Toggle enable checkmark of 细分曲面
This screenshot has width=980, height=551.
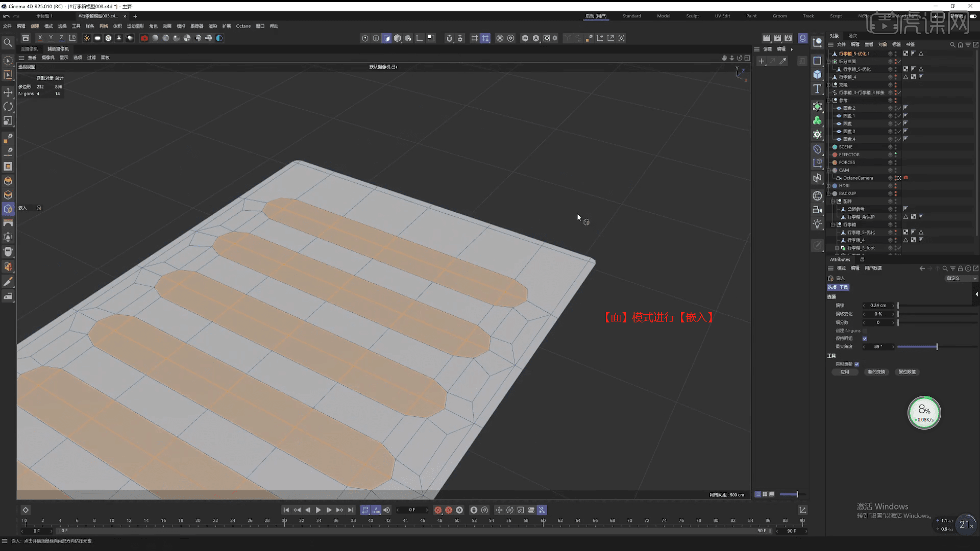pos(899,62)
